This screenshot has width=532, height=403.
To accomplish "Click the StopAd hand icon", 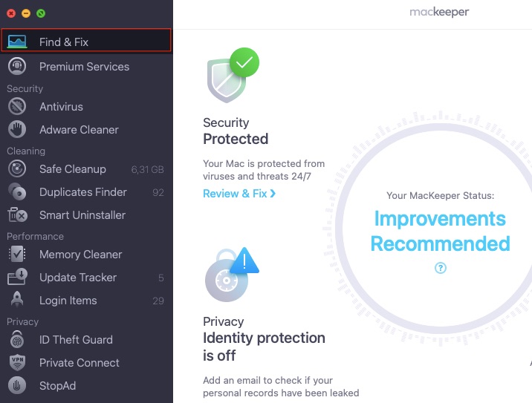I will (x=17, y=385).
